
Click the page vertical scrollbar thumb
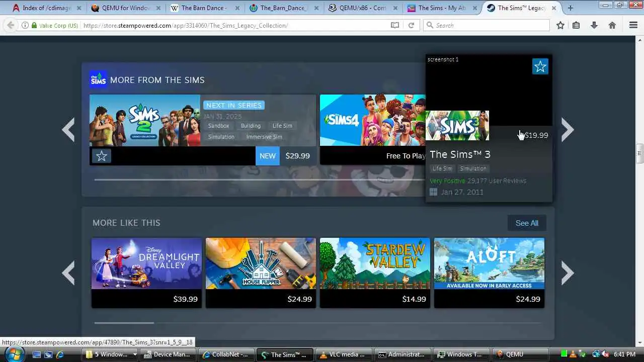tap(639, 153)
